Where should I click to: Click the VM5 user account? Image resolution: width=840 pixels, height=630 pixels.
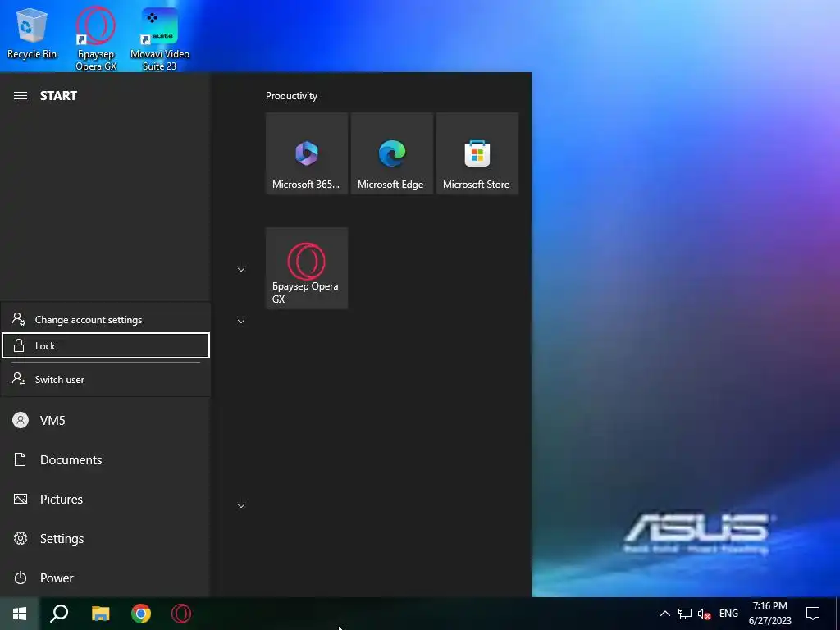(106, 421)
